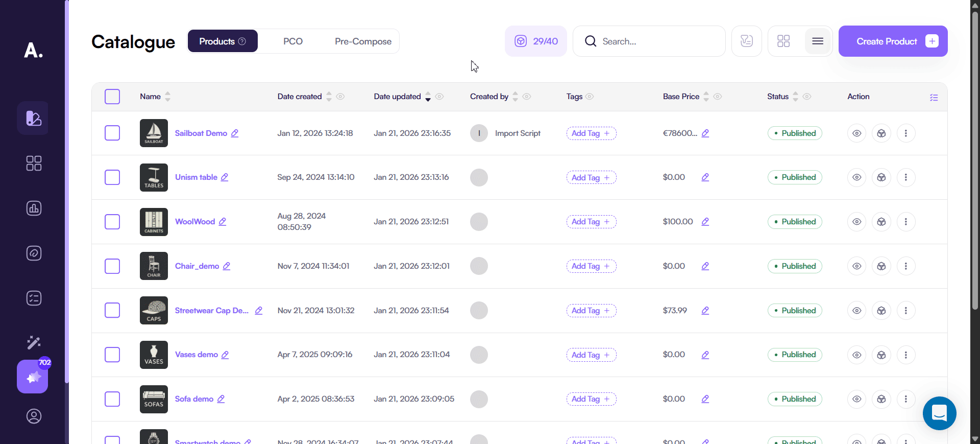Screen dimensions: 980x444
Task: Add a tag to Vases demo
Action: [591, 355]
